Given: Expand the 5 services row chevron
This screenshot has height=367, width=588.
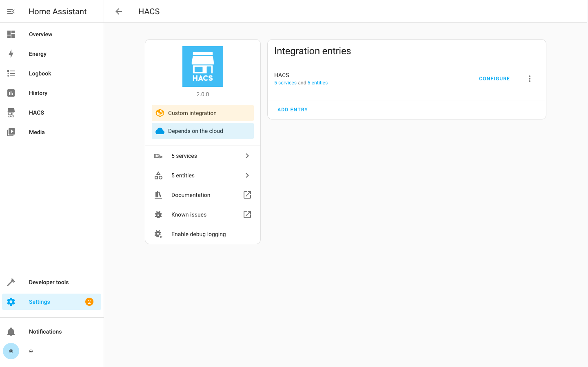Looking at the screenshot, I should [247, 156].
